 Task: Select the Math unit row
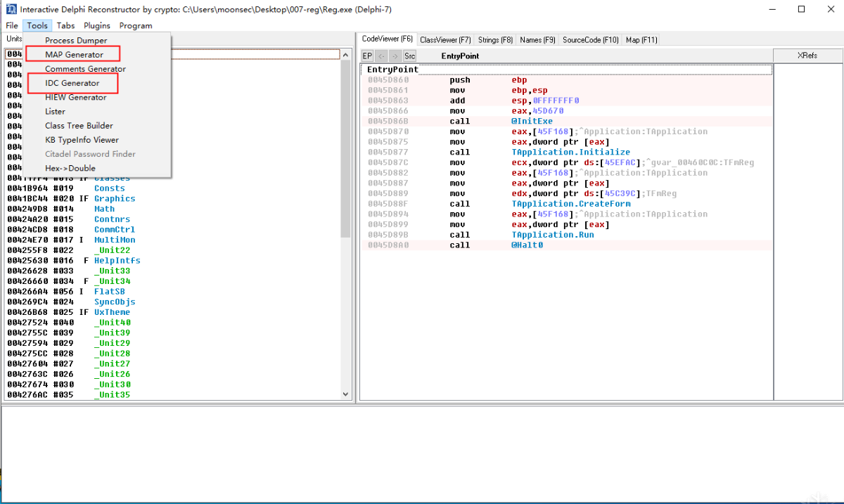coord(172,209)
